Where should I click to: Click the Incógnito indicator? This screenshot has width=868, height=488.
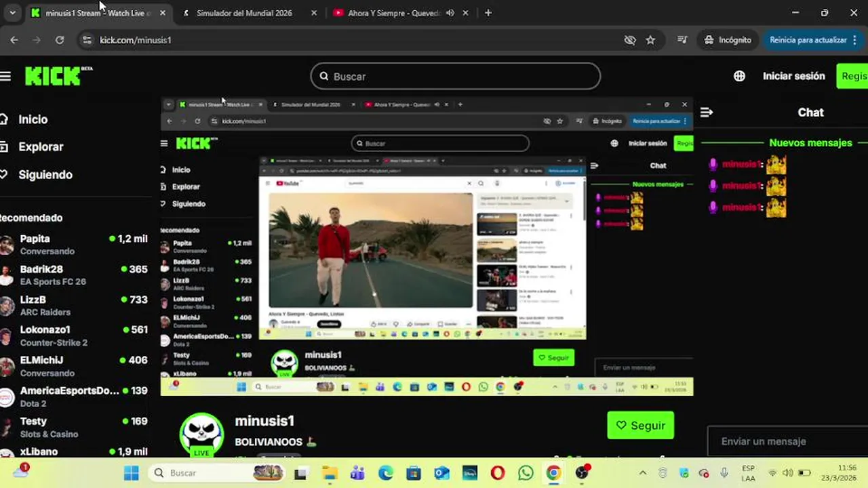click(728, 40)
